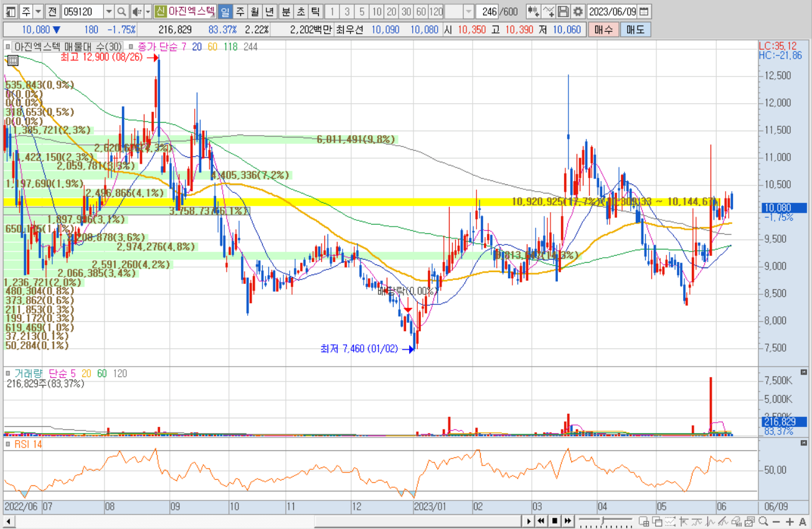Toggle the RSI 14 indicator square
The image size is (812, 529).
point(8,444)
